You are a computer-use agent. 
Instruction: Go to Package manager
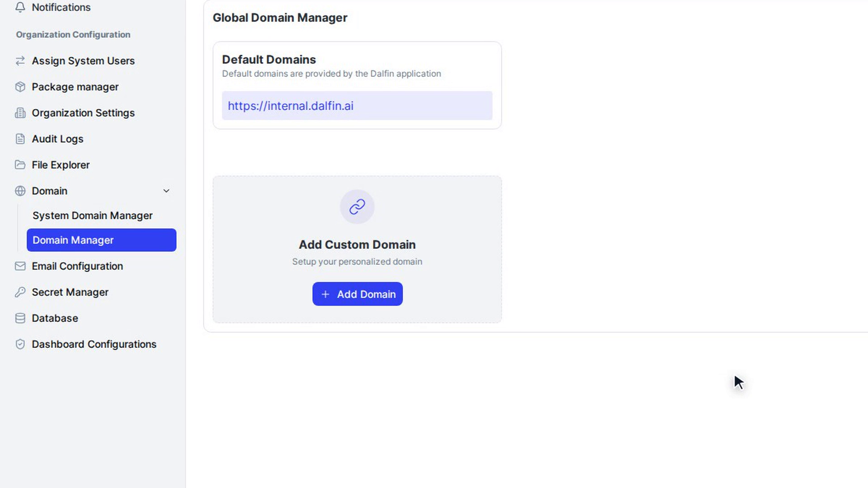[x=75, y=87]
